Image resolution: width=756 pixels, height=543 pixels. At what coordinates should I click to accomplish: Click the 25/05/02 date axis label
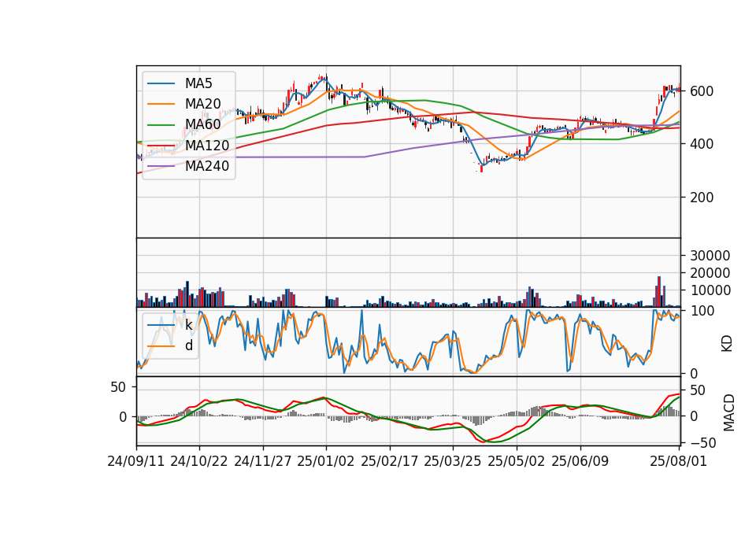(517, 461)
